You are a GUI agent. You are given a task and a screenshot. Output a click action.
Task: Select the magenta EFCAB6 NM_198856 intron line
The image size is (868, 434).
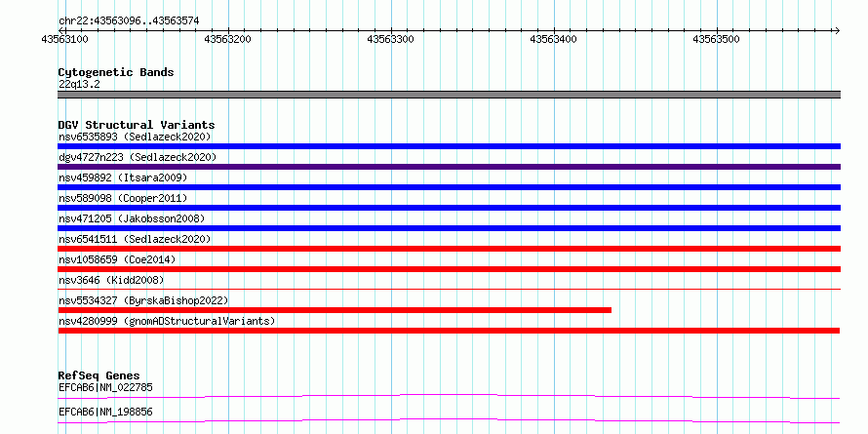pos(449,420)
